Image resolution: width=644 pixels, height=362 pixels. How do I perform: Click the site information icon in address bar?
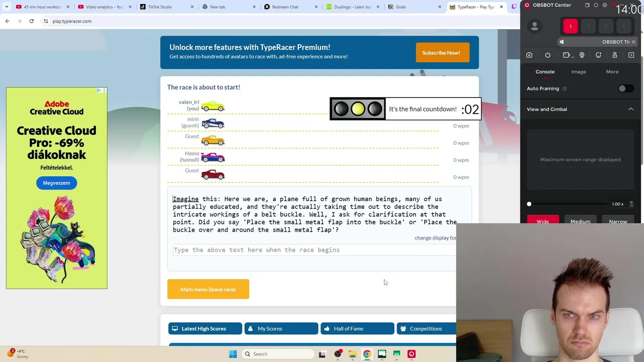(46, 21)
